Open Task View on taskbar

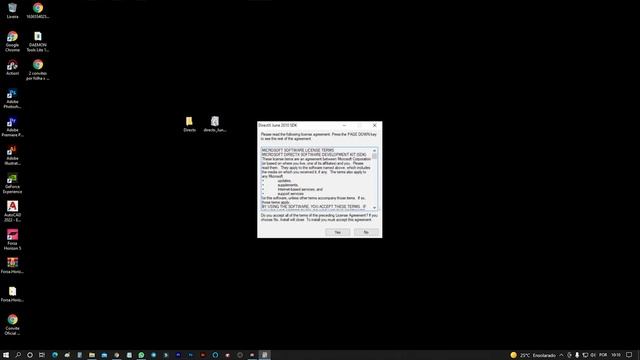click(x=42, y=355)
